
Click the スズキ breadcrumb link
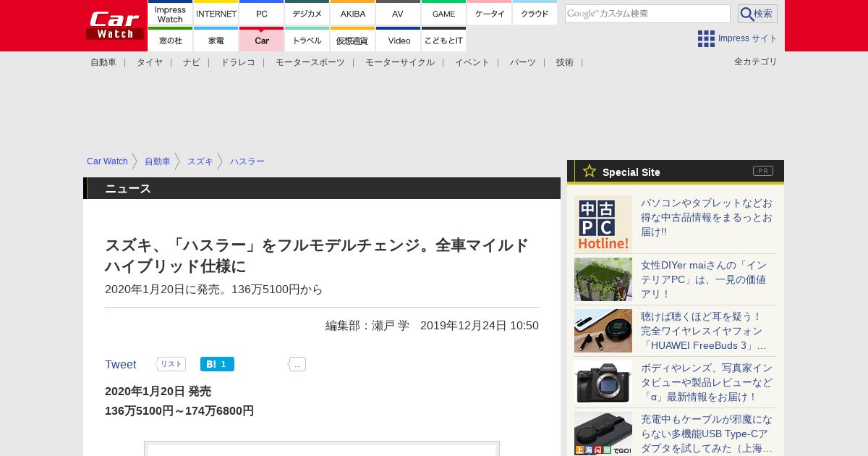pyautogui.click(x=200, y=161)
